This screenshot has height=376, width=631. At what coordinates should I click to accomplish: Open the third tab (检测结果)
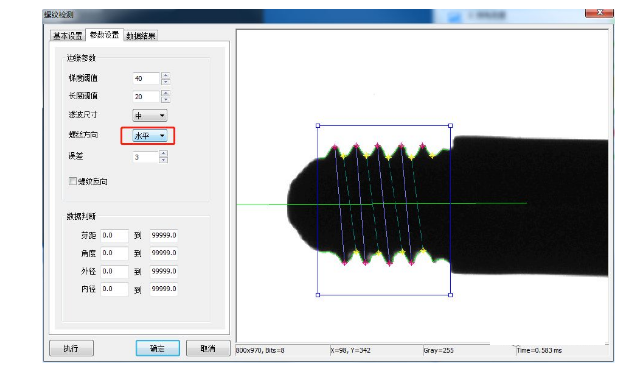tap(141, 36)
